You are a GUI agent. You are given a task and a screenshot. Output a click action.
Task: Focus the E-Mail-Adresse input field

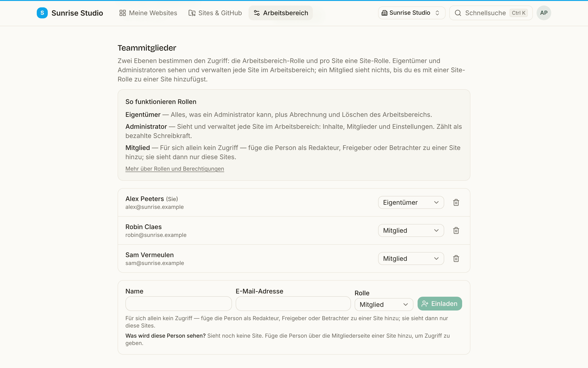pyautogui.click(x=293, y=304)
